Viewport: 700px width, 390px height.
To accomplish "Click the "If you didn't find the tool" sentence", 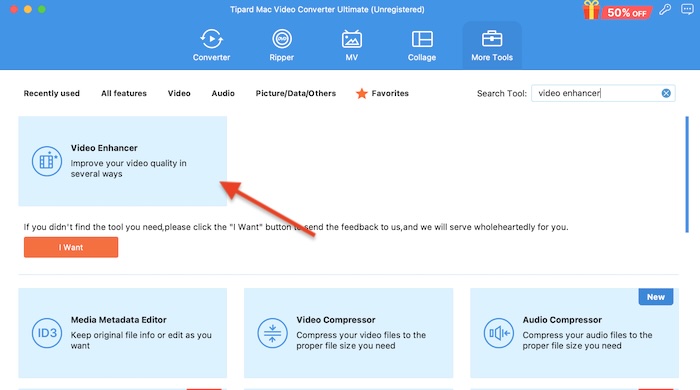I will coord(296,227).
